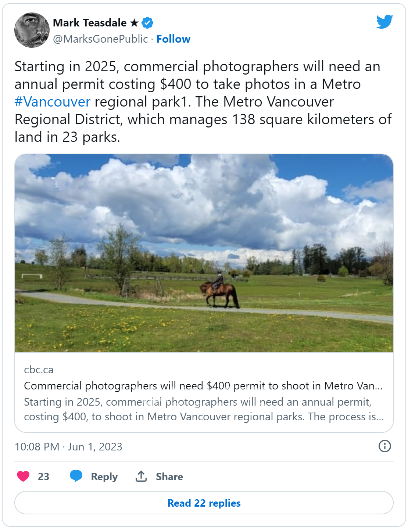
Task: Click the @MarksGonePublic handle
Action: (100, 39)
